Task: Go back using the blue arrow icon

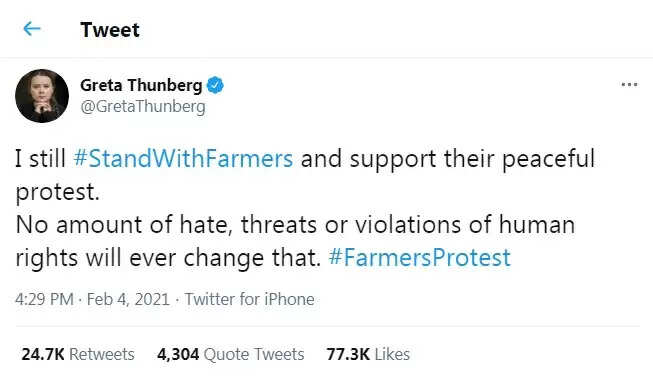Action: (x=32, y=29)
